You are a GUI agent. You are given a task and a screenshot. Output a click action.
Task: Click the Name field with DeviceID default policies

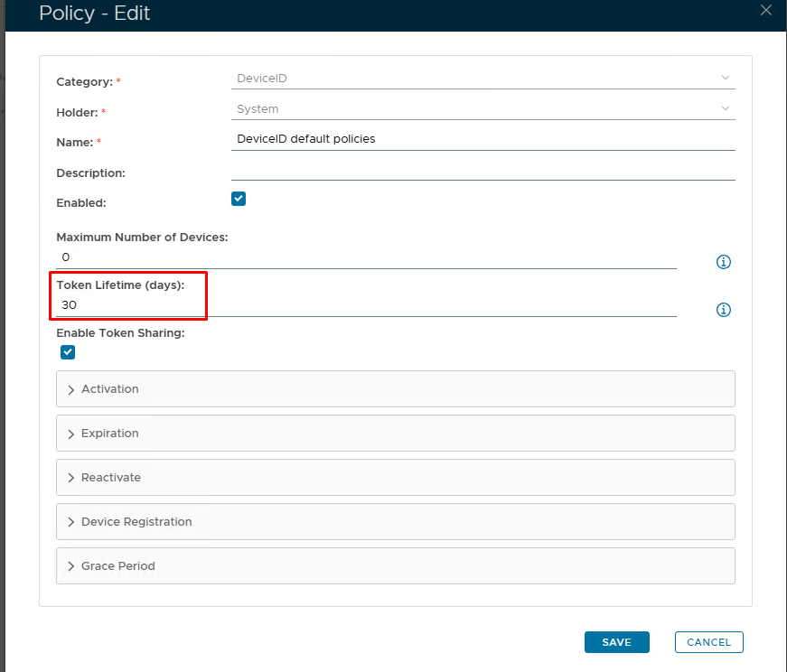click(x=483, y=139)
